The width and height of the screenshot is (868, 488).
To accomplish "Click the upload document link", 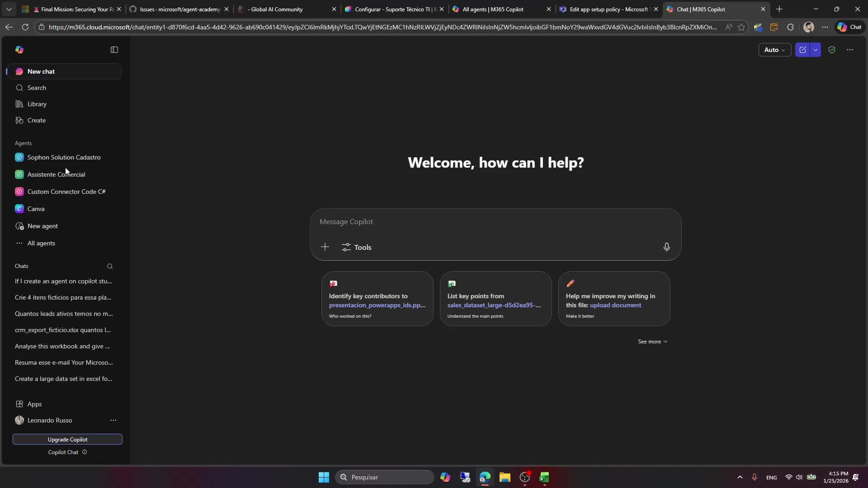I will click(x=615, y=305).
